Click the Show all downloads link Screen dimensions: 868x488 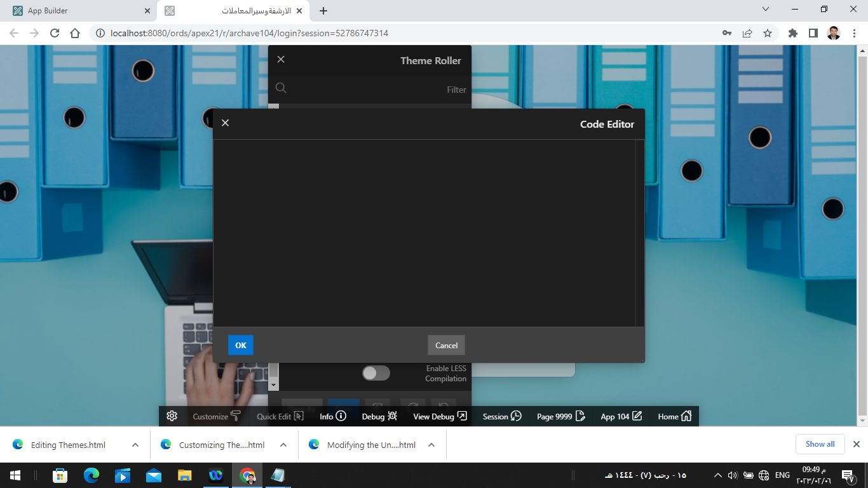coord(820,444)
